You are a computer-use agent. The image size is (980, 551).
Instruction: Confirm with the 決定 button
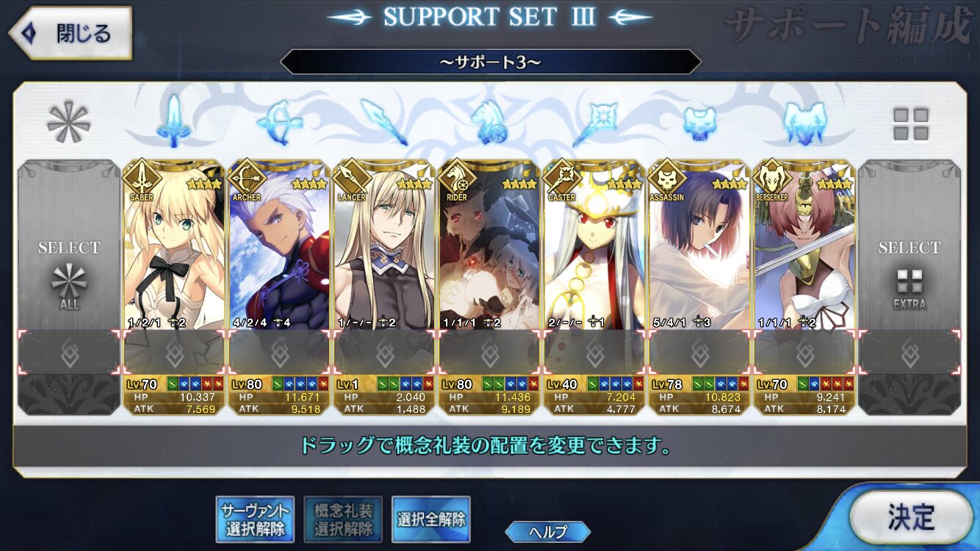911,517
